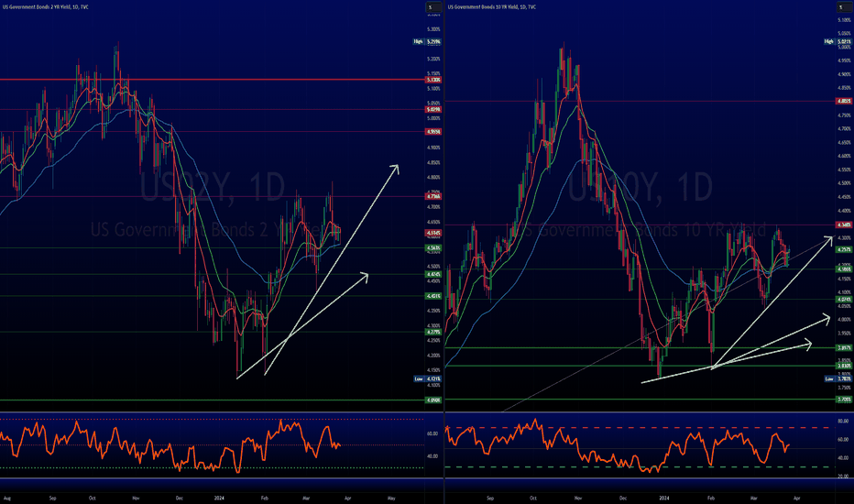854x504 pixels.
Task: Select the Low 3.783% label on the 10Y chart
Action: (x=838, y=378)
